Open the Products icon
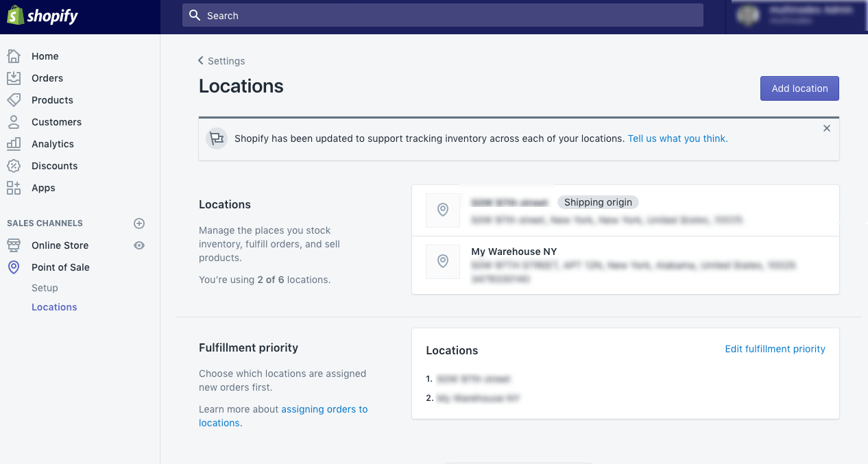The width and height of the screenshot is (868, 464). [14, 99]
